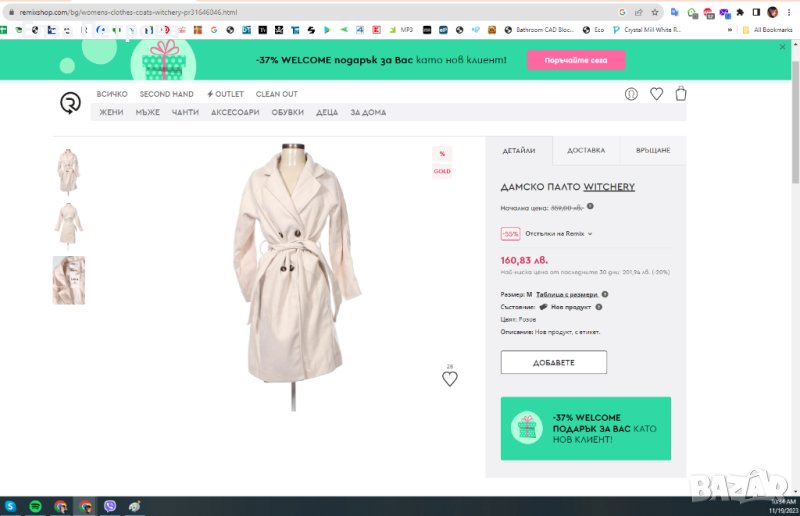Open Chrome extensions puzzle icon

[739, 12]
